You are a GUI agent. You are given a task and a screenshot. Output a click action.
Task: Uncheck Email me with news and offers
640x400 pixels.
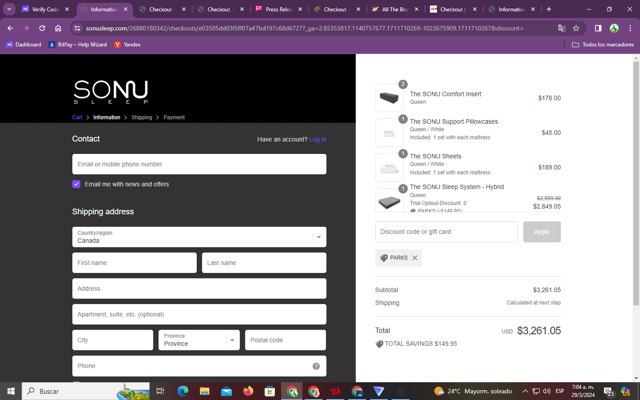coord(76,184)
